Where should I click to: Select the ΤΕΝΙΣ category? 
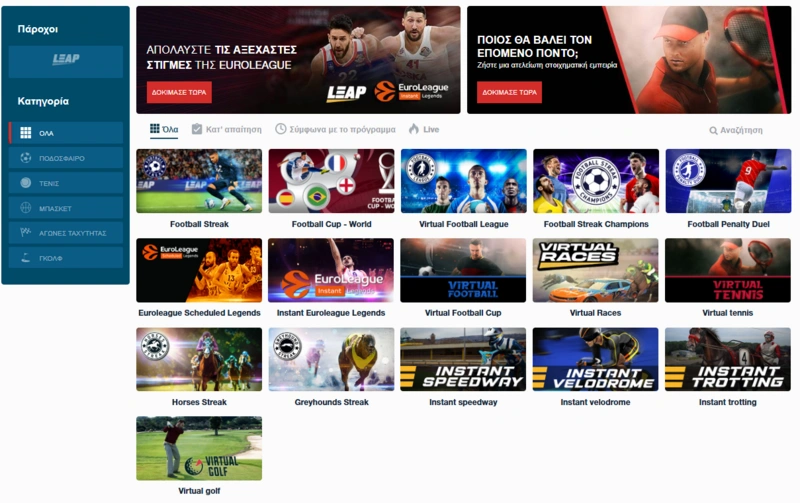[66, 183]
